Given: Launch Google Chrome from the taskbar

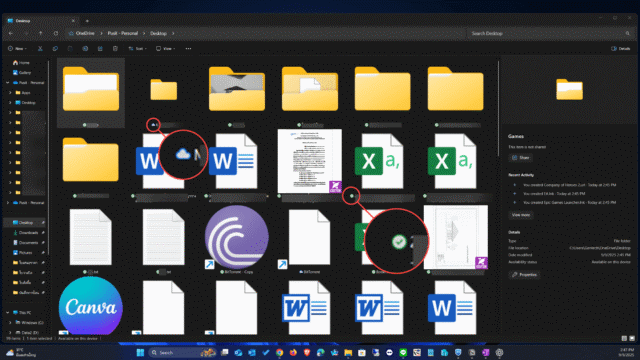Looking at the screenshot, I should point(279,353).
